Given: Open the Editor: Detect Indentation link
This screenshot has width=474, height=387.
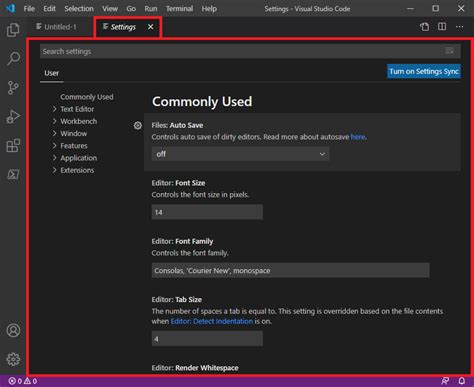Looking at the screenshot, I should pos(212,321).
